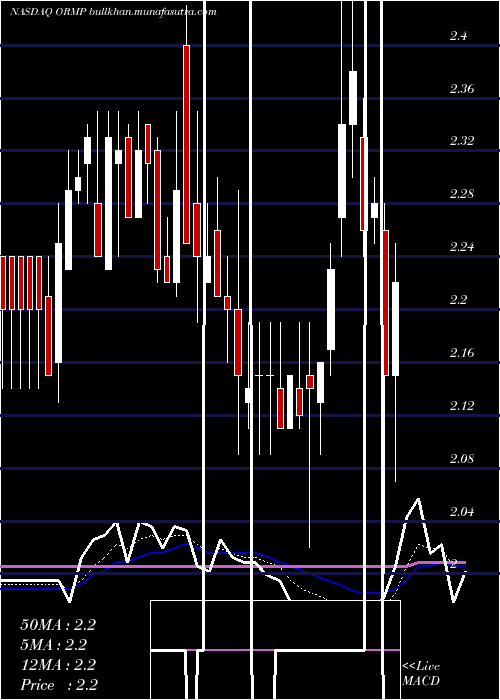
Task: Click the tallest red candlestick reaching 2.4
Action: click(186, 144)
